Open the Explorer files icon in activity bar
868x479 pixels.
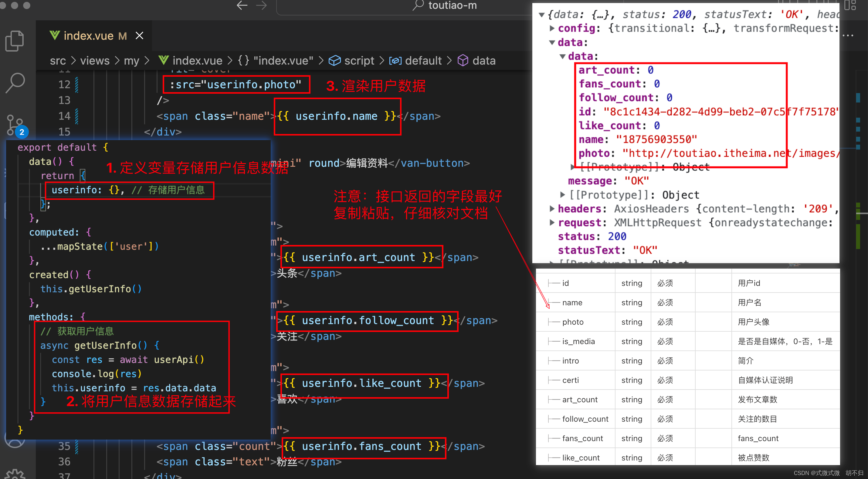pyautogui.click(x=15, y=41)
